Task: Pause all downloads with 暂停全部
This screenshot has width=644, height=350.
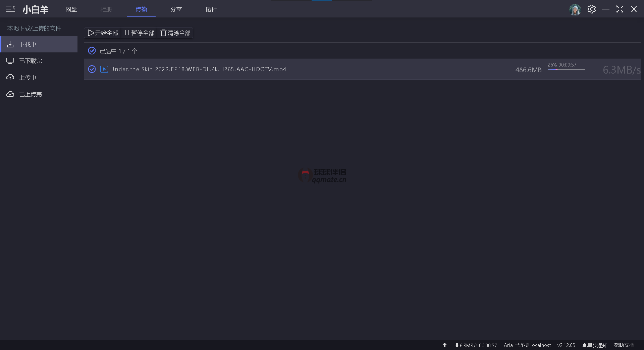Action: [140, 33]
